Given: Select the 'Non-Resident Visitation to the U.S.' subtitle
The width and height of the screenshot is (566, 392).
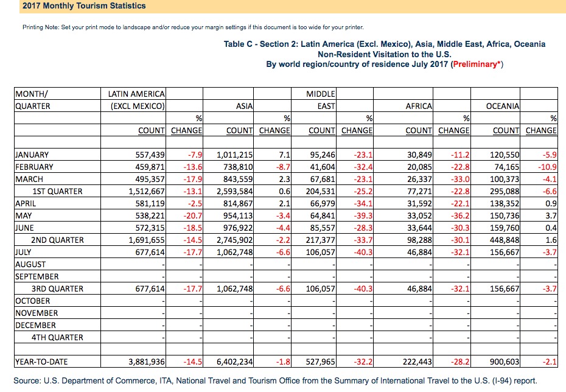Looking at the screenshot, I should (x=385, y=54).
